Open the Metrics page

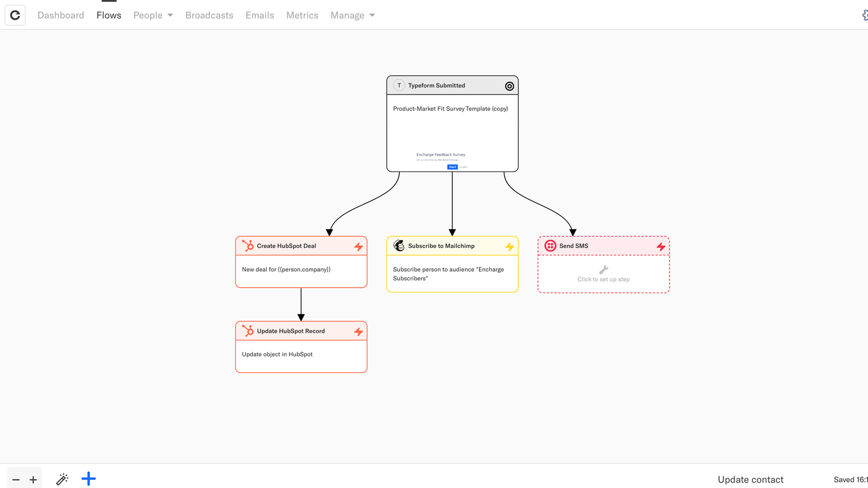tap(302, 15)
